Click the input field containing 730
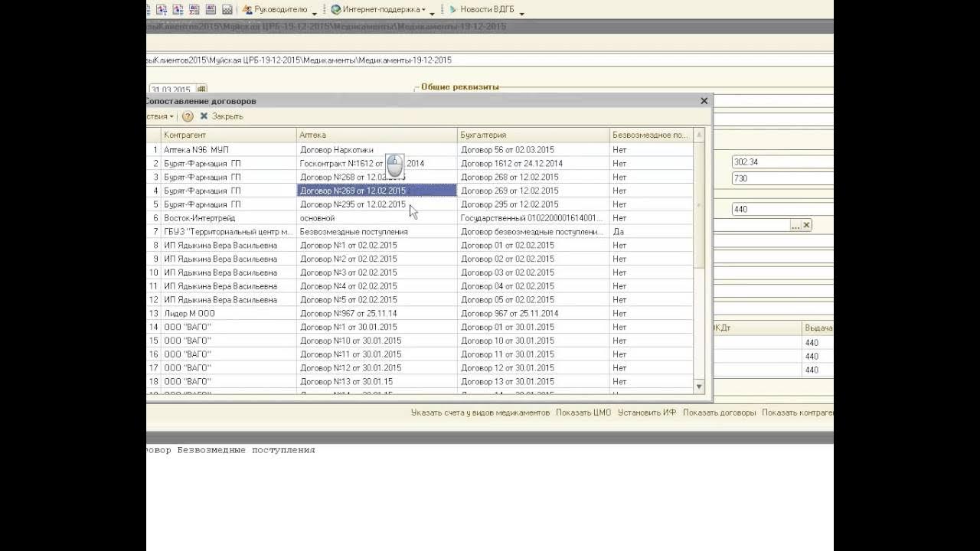Image resolution: width=980 pixels, height=551 pixels. (782, 178)
